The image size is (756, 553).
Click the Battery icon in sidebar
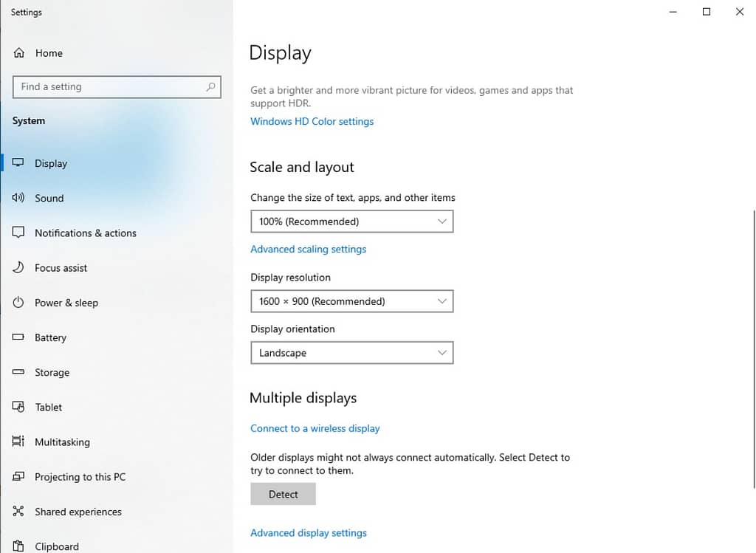(18, 337)
